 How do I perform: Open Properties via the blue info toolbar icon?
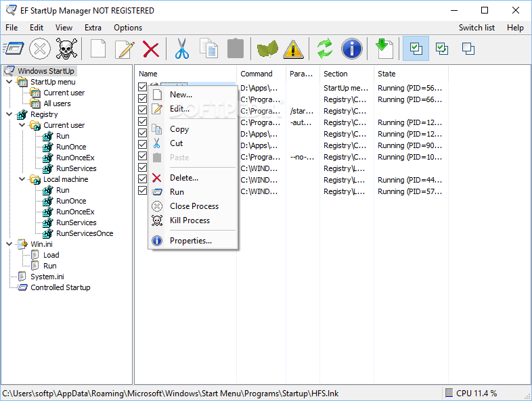351,49
